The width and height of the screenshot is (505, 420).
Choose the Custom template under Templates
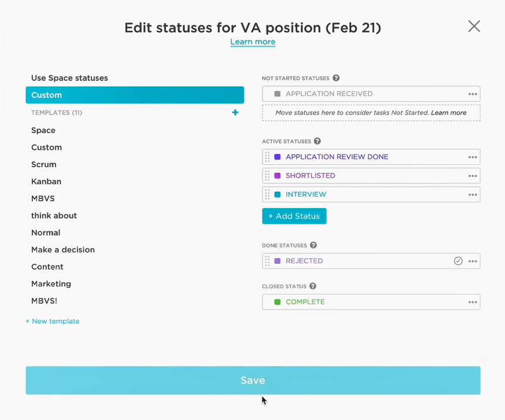[46, 148]
